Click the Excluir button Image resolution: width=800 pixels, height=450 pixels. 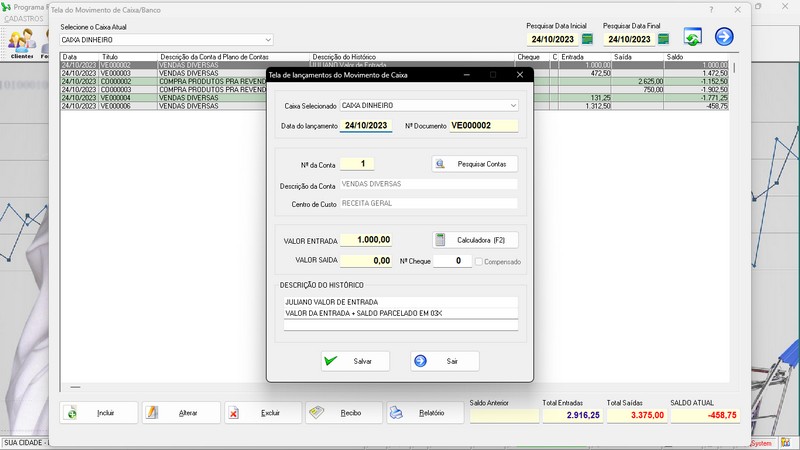[x=263, y=413]
